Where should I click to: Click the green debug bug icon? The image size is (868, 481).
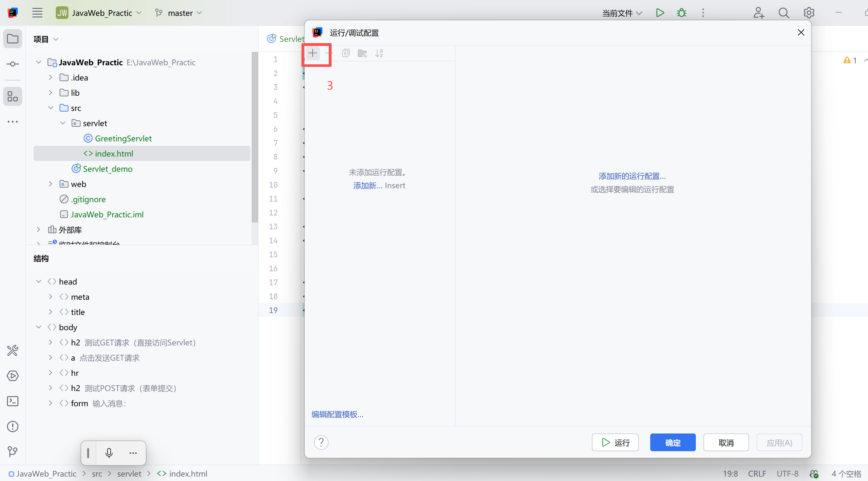click(x=681, y=13)
